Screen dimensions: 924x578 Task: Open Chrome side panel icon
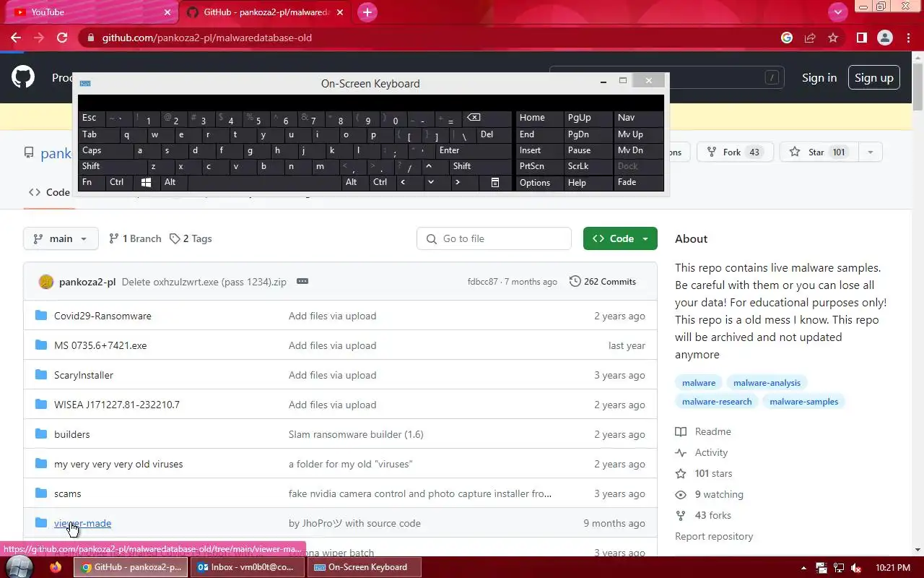[x=861, y=38]
